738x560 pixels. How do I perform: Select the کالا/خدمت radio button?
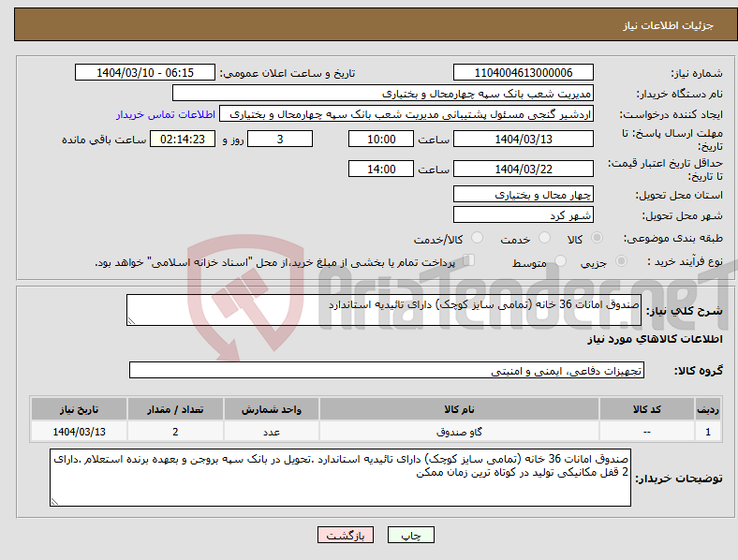click(477, 238)
